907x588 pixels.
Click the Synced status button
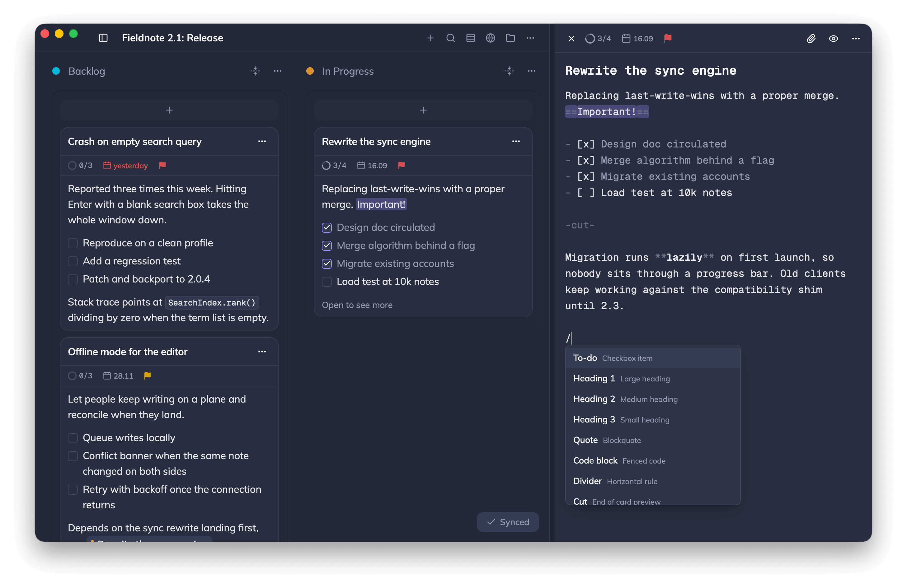click(x=508, y=522)
